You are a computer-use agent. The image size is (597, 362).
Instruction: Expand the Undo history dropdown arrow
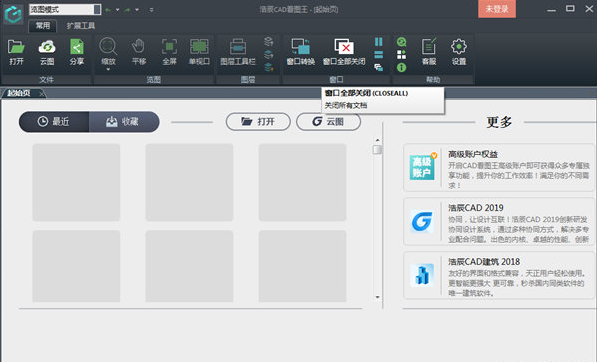coord(118,10)
